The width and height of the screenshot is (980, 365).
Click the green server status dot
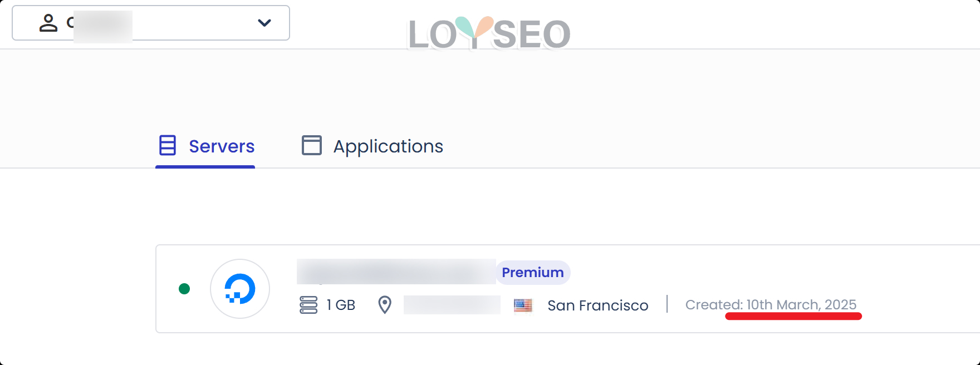(x=184, y=289)
